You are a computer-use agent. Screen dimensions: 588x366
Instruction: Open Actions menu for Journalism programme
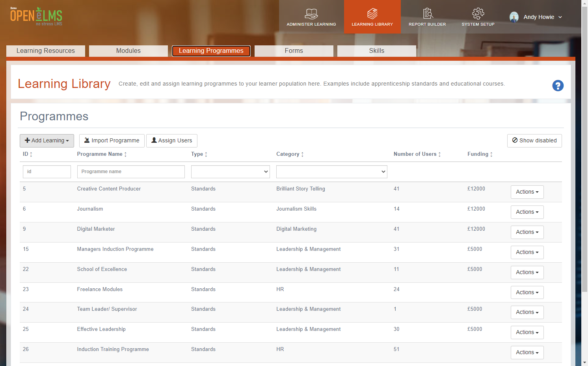tap(527, 212)
